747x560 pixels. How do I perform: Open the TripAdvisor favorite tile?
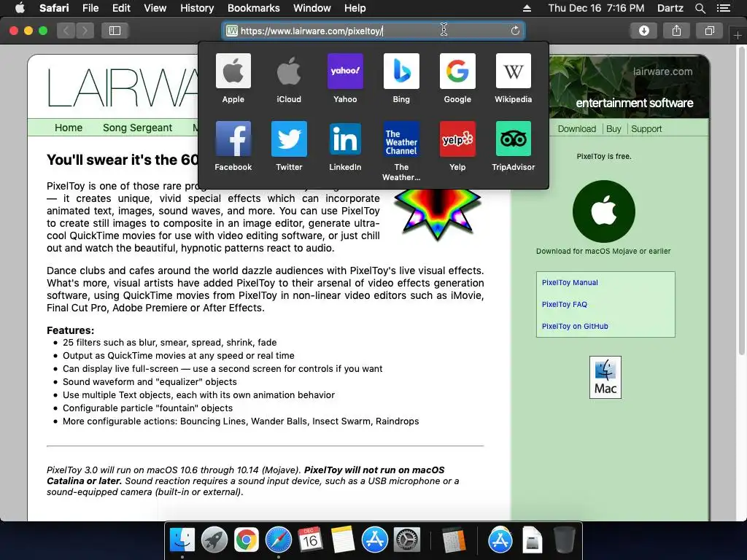pos(513,139)
